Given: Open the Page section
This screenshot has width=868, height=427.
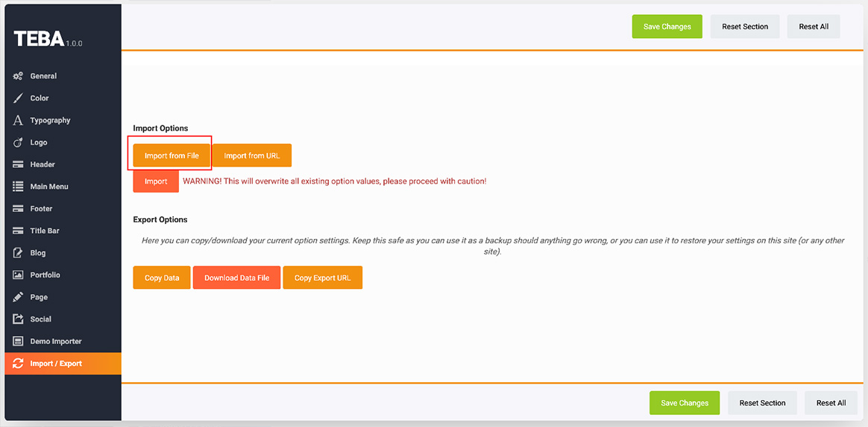Looking at the screenshot, I should (63, 297).
